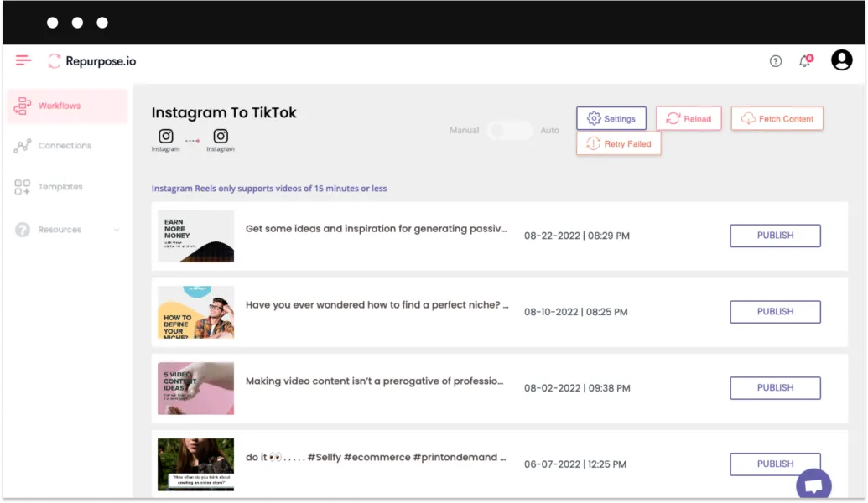The height and width of the screenshot is (503, 868).
Task: Open the chat support bubble
Action: [813, 485]
